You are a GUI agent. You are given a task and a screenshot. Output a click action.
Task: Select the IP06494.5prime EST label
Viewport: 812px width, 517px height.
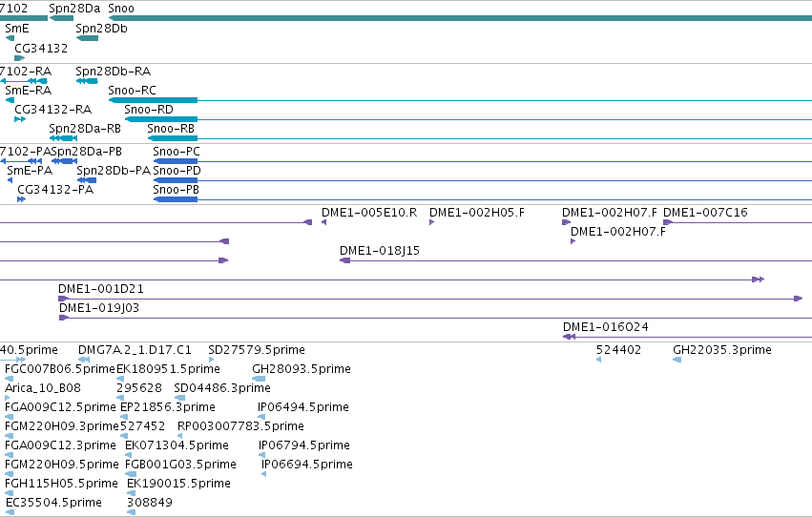point(302,407)
